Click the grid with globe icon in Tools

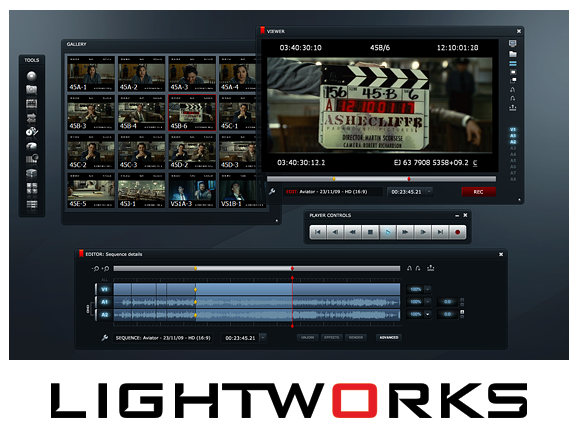point(32,159)
